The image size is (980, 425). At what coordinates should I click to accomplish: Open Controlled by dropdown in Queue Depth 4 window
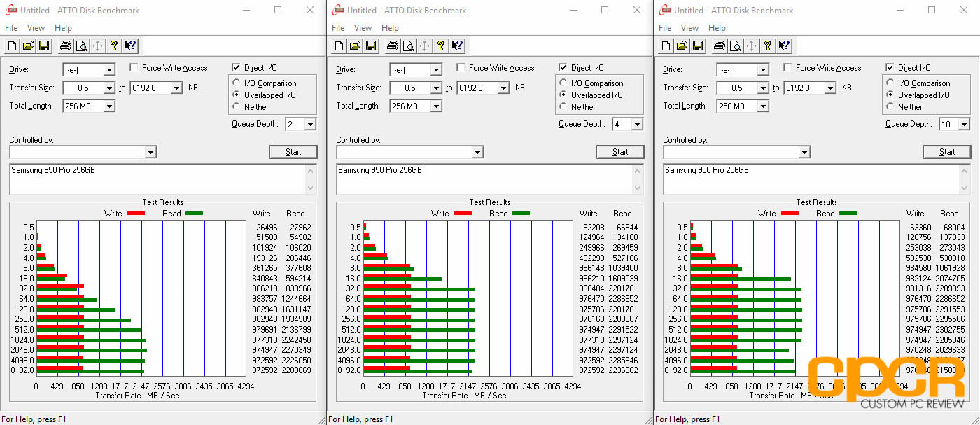(477, 153)
